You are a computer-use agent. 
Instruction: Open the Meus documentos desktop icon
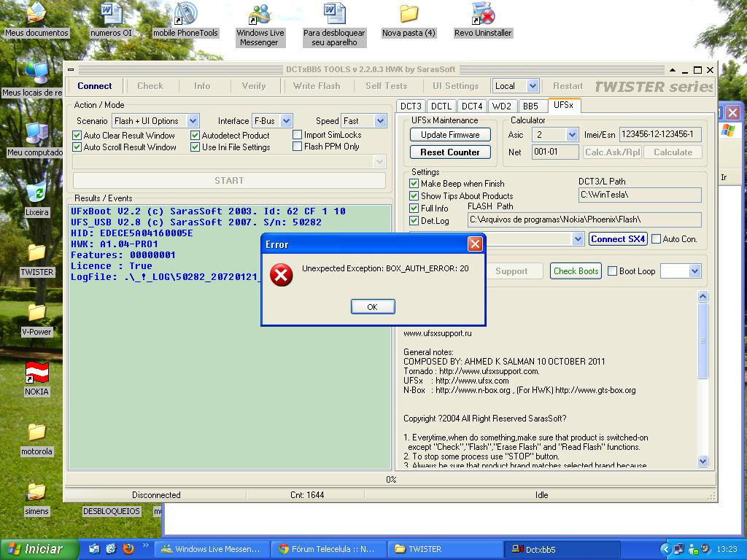pyautogui.click(x=36, y=20)
